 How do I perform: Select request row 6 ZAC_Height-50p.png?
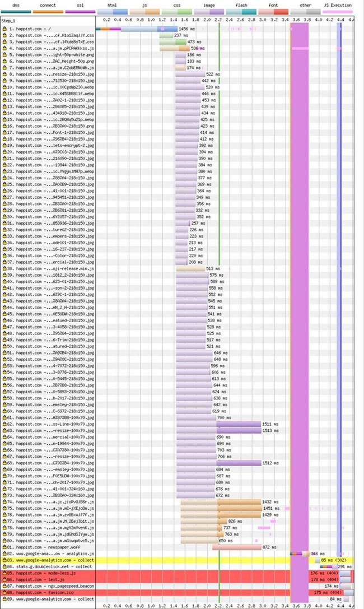49,62
